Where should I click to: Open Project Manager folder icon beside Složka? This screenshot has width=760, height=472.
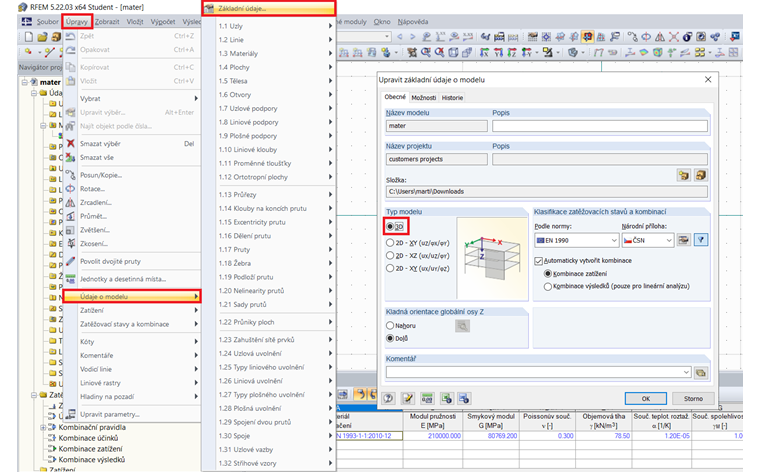point(683,175)
